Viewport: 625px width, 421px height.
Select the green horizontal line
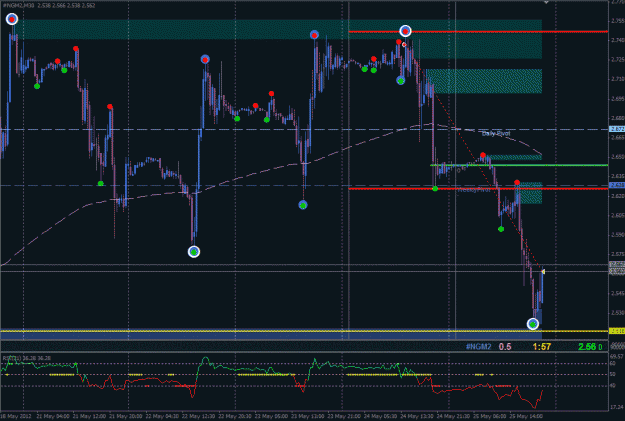[519, 165]
